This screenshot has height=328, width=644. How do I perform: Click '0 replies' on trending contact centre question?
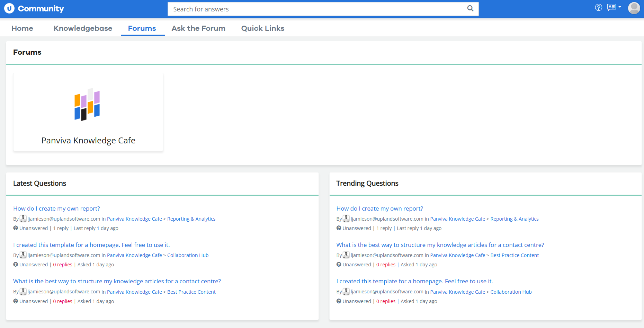click(386, 265)
